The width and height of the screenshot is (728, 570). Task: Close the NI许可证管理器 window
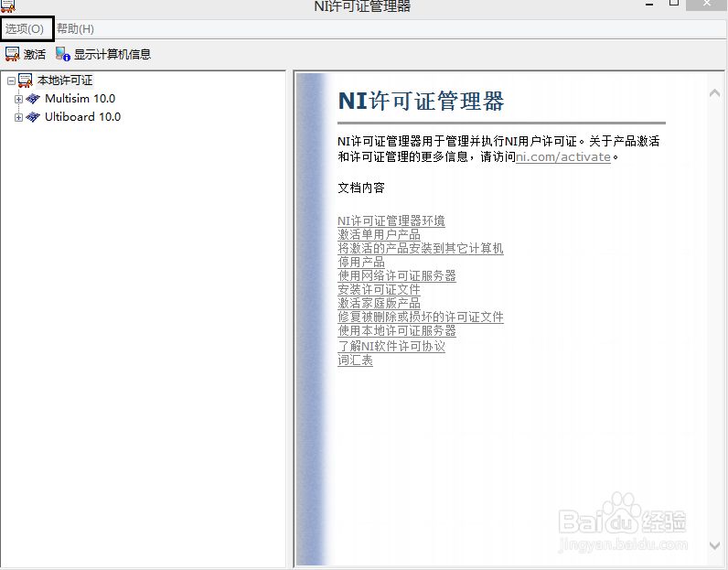tap(706, 5)
